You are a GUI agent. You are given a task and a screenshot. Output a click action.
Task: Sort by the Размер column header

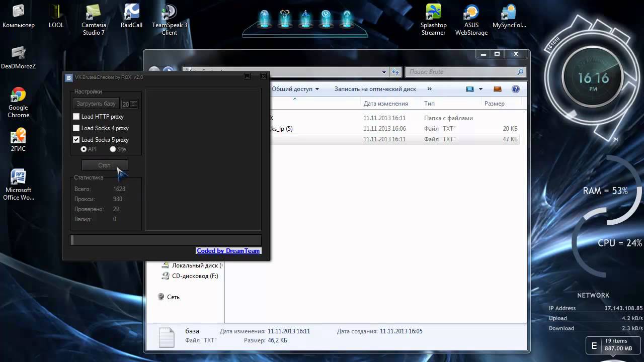click(495, 104)
